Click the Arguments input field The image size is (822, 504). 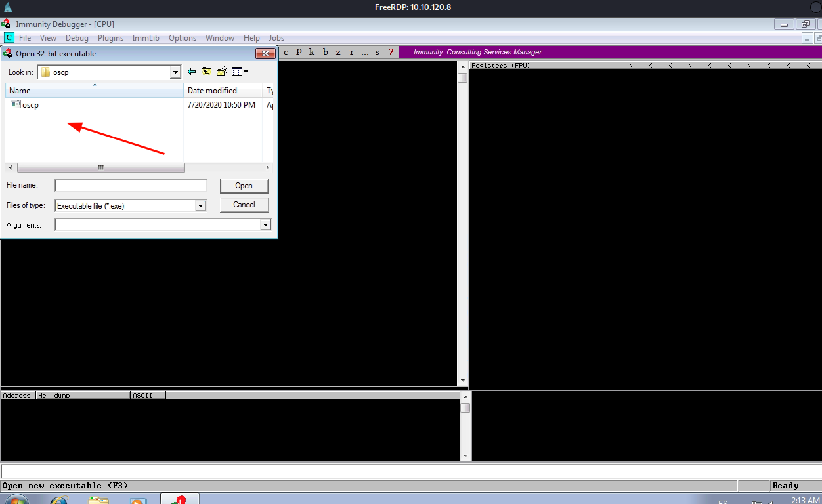[158, 225]
